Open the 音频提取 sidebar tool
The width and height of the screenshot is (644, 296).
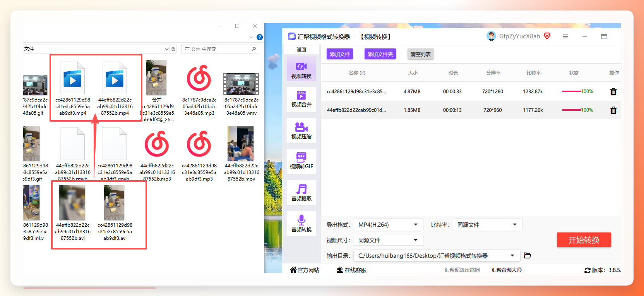[301, 193]
